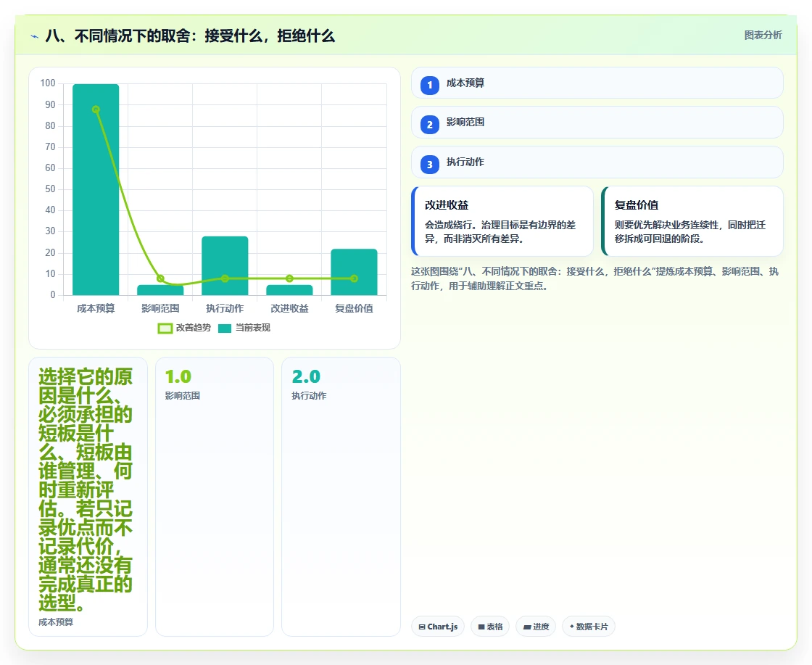Click the 当前表现 legend color box
Image resolution: width=812 pixels, height=665 pixels.
pyautogui.click(x=225, y=329)
